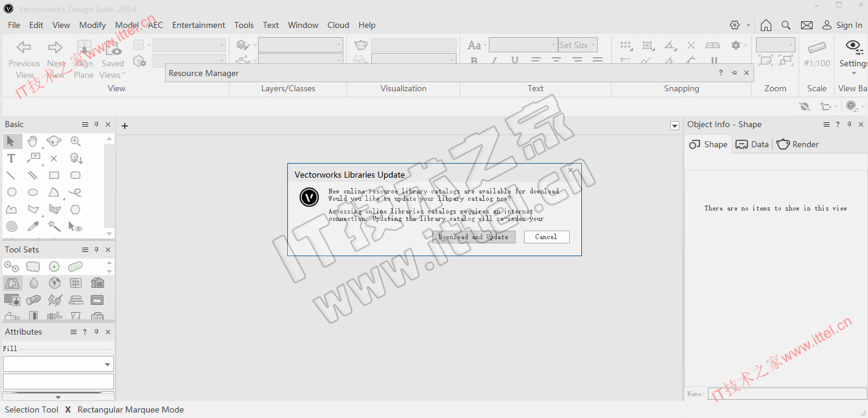868x418 pixels.
Task: Select the Spiral tool
Action: click(12, 226)
